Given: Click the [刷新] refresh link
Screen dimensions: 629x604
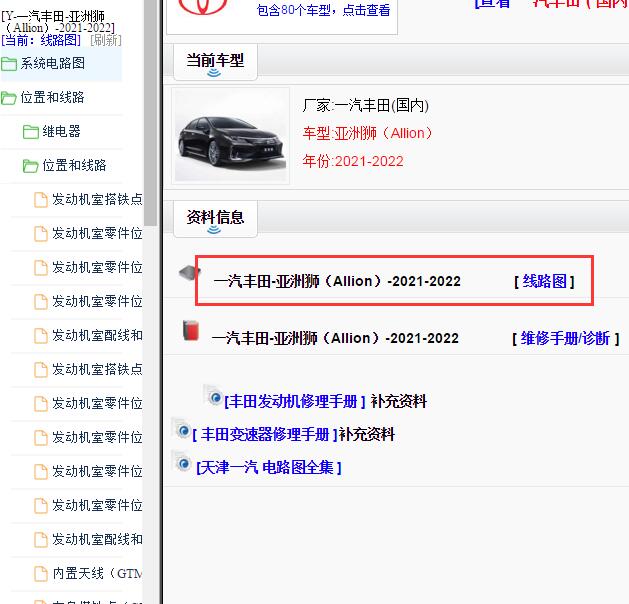Looking at the screenshot, I should coord(106,41).
